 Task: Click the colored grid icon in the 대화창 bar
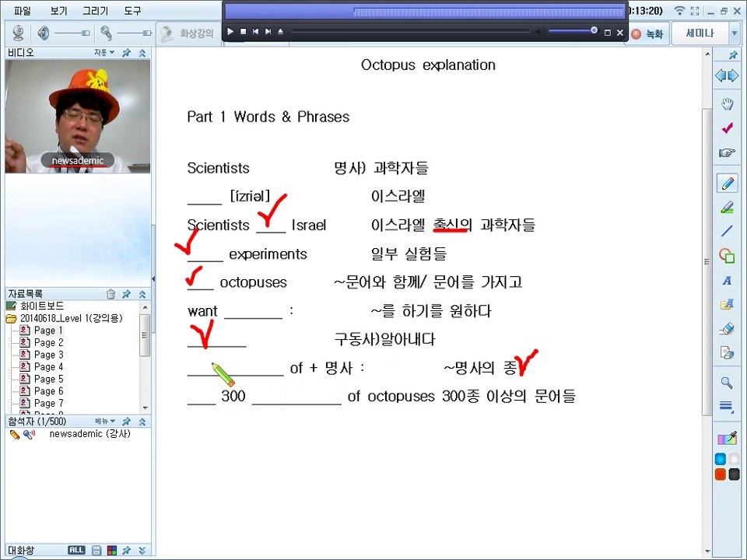pyautogui.click(x=112, y=551)
